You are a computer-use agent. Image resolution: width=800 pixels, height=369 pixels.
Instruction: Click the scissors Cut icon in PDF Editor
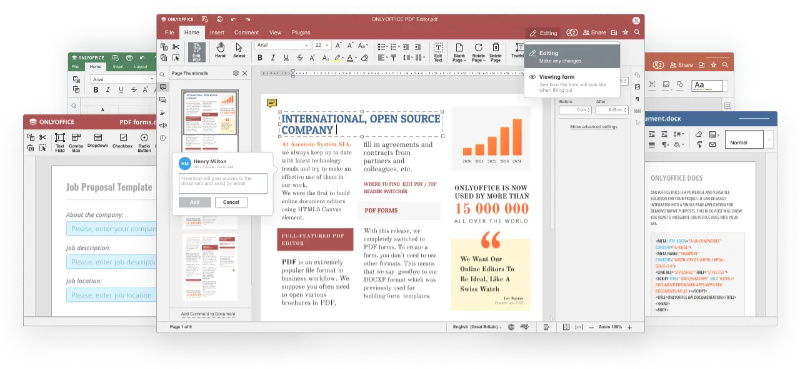(x=176, y=46)
